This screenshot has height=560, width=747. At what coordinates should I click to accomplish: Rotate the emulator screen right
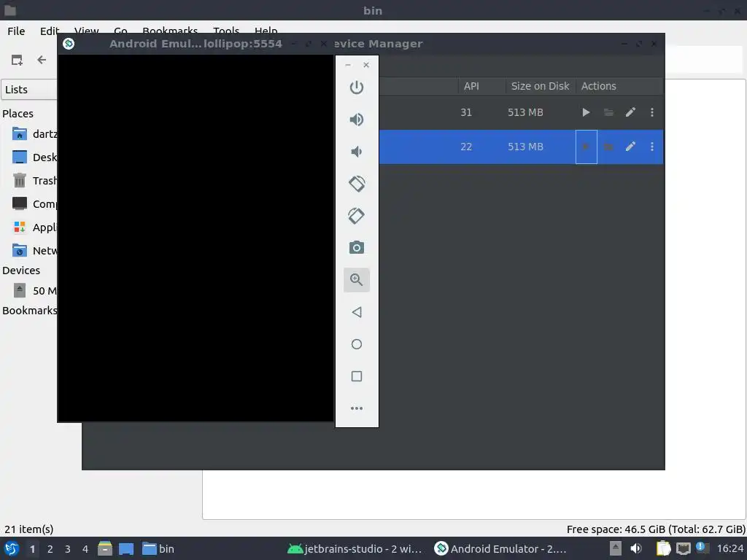[356, 216]
